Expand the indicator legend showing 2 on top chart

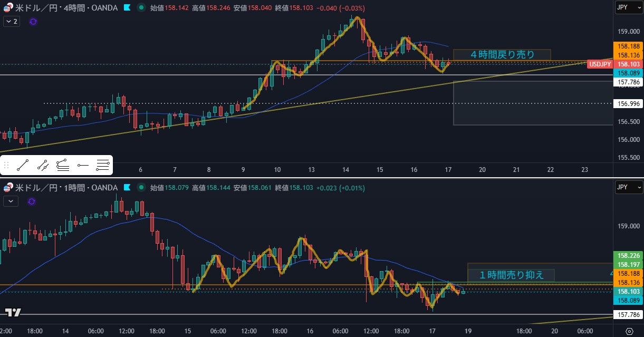pyautogui.click(x=12, y=22)
